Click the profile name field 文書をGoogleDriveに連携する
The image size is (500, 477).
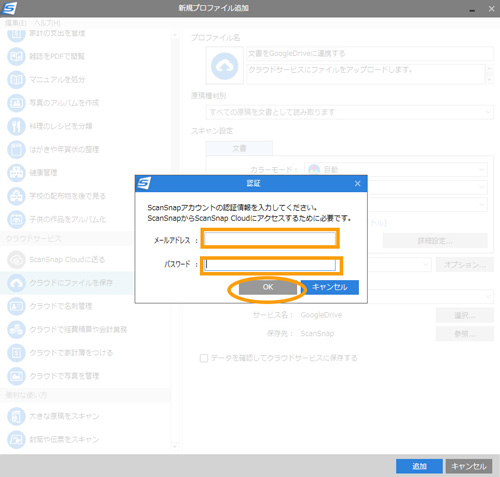[370, 54]
